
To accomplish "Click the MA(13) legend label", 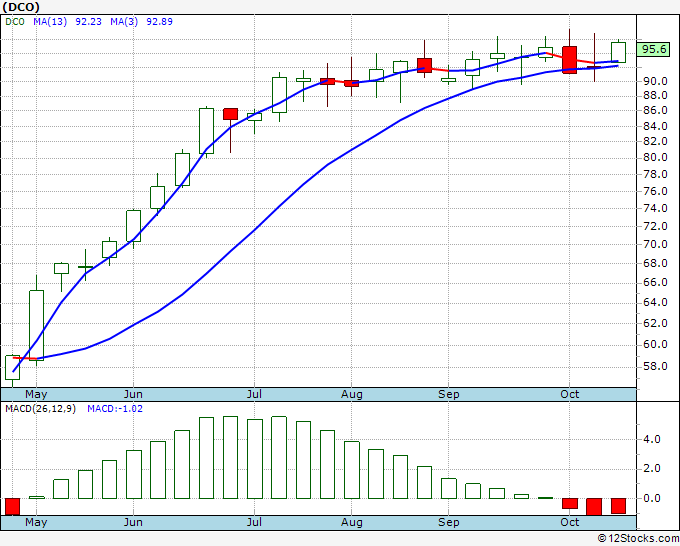I will tap(50, 22).
